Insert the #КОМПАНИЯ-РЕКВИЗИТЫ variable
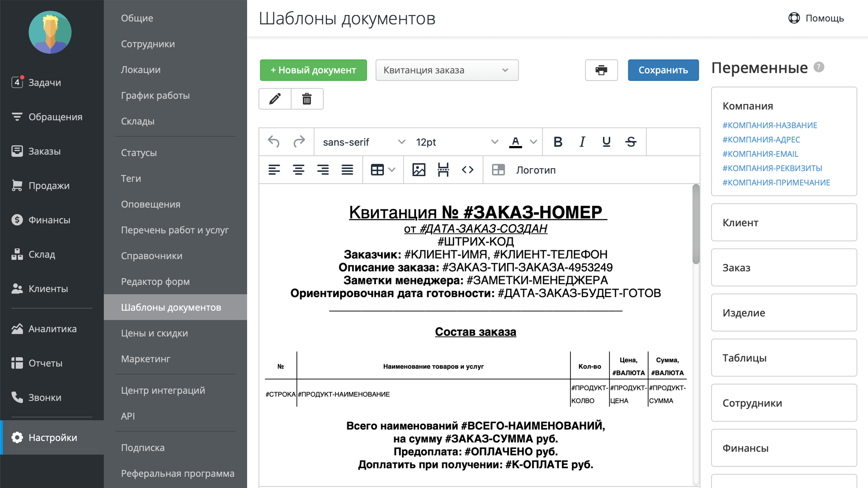The image size is (868, 488). [x=772, y=168]
